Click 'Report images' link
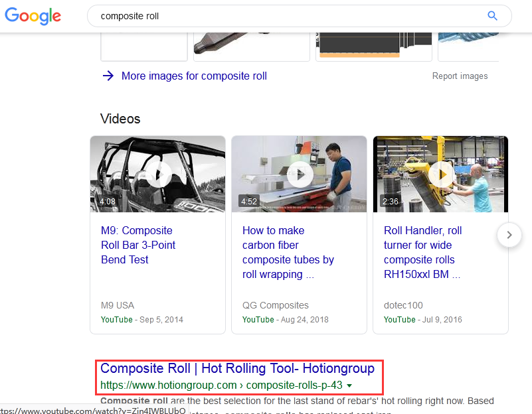The height and width of the screenshot is (414, 532). pyautogui.click(x=460, y=76)
